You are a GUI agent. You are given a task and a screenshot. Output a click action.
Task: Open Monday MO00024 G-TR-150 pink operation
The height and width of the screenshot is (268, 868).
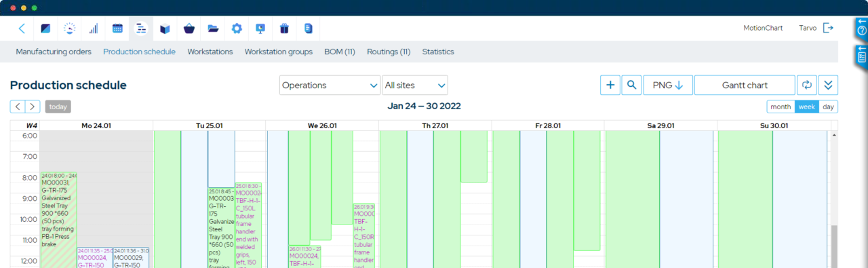[x=94, y=257]
